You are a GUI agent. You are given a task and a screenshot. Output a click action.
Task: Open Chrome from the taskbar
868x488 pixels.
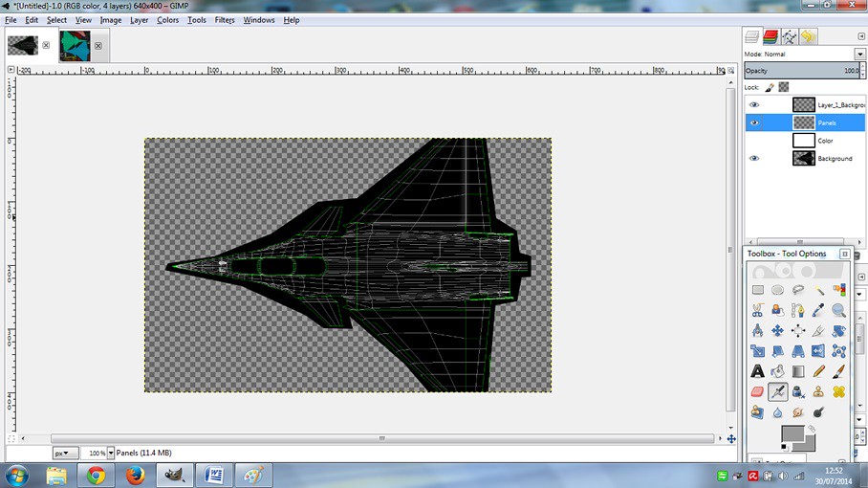(96, 476)
